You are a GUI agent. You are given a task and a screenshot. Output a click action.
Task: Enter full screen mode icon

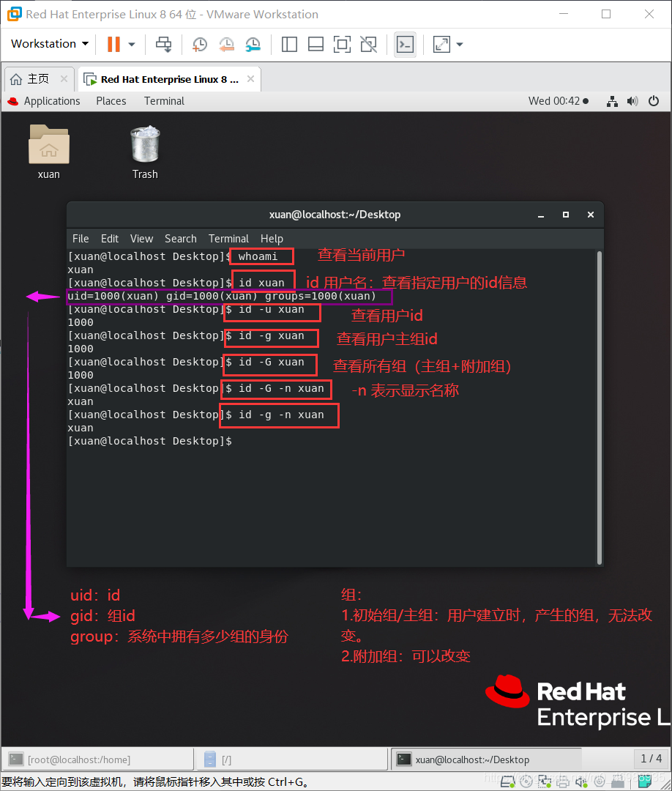pyautogui.click(x=343, y=45)
